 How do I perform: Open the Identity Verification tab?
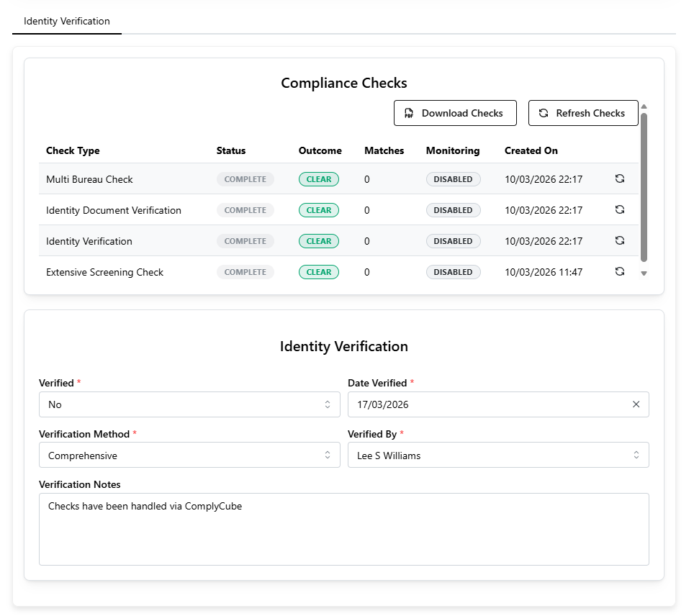click(67, 22)
